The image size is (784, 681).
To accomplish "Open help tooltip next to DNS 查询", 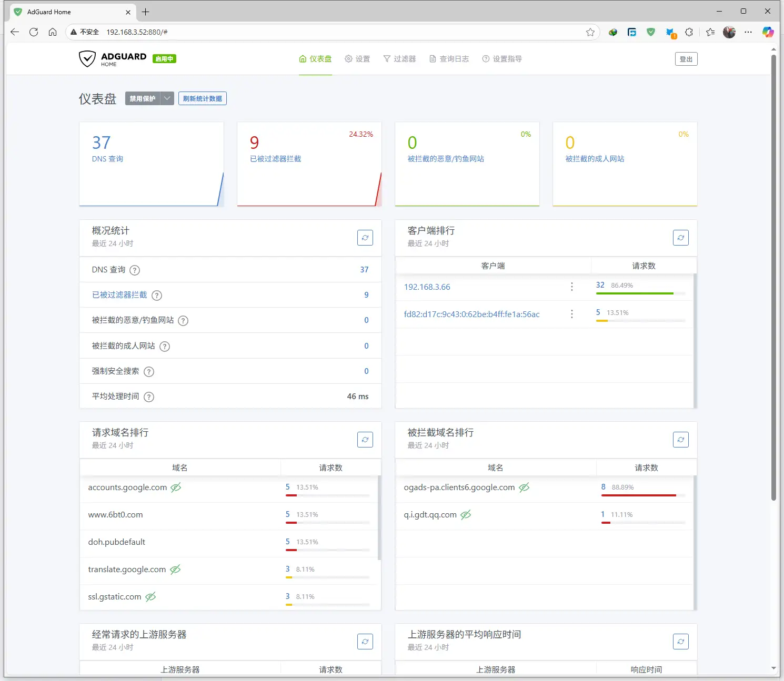I will [x=134, y=270].
